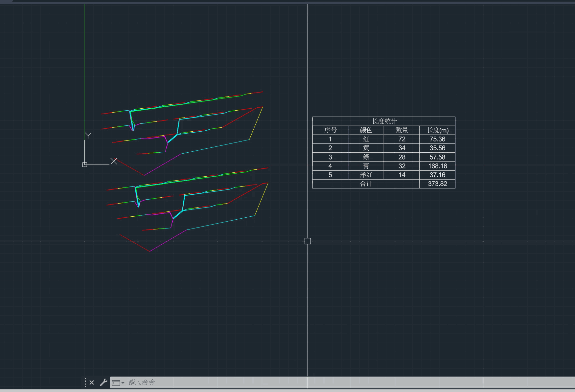Image resolution: width=575 pixels, height=392 pixels.
Task: Select the 数量 column header cell
Action: pyautogui.click(x=402, y=130)
